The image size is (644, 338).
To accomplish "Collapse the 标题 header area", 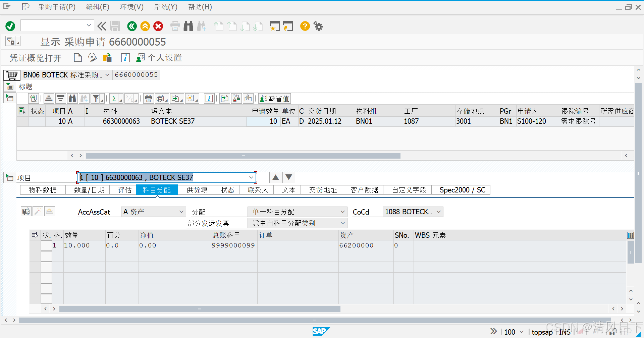I will tap(9, 87).
